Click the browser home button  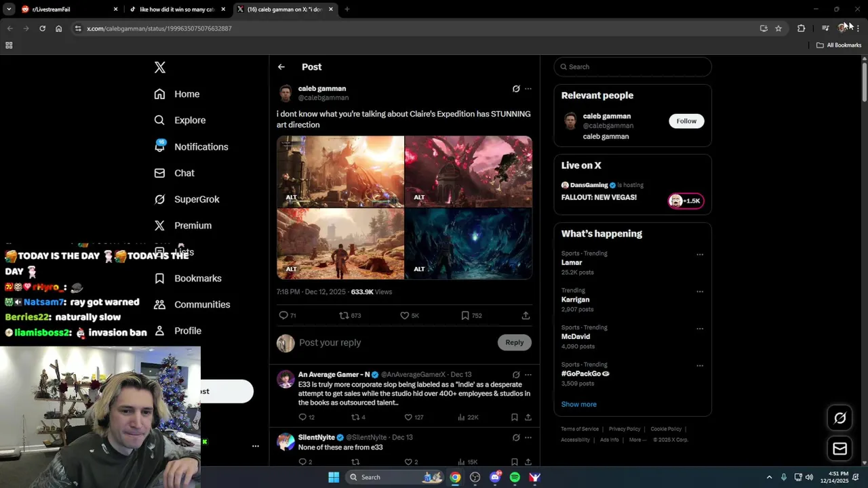[x=58, y=28]
